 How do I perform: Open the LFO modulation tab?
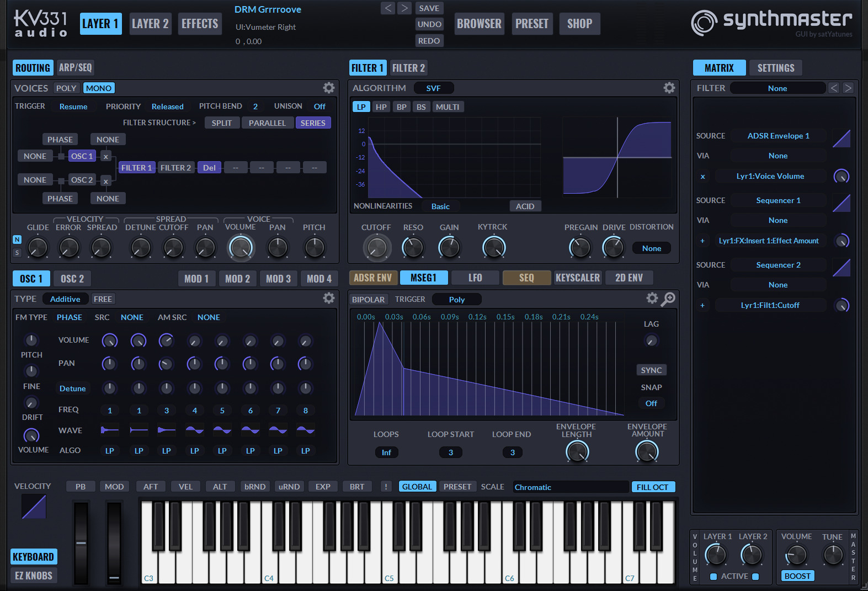(475, 278)
